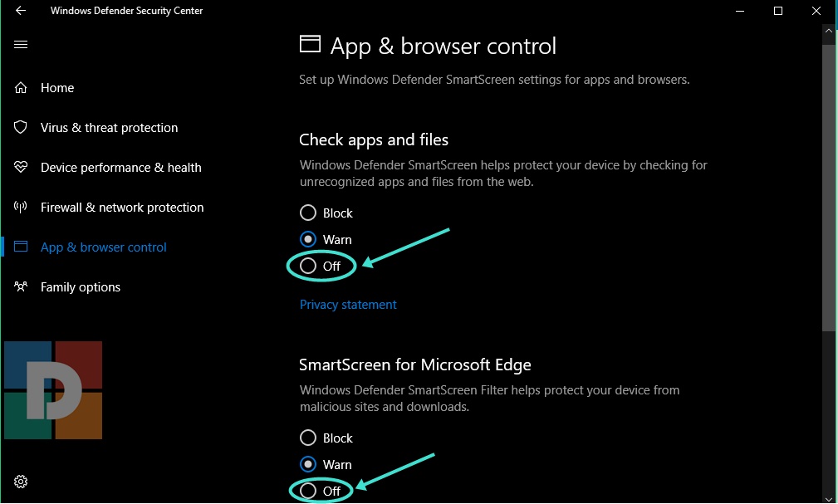Click the Virus & threat protection shield icon

22,128
